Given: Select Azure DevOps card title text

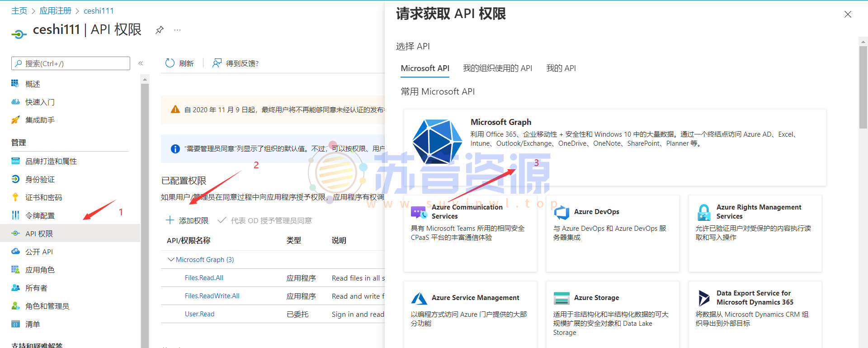Looking at the screenshot, I should point(596,212).
